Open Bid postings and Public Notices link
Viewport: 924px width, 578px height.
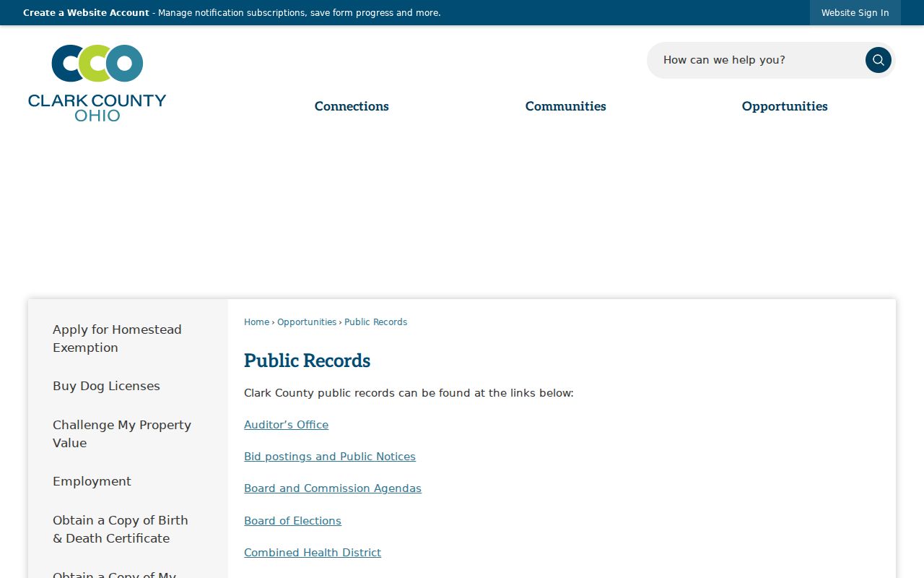tap(330, 457)
